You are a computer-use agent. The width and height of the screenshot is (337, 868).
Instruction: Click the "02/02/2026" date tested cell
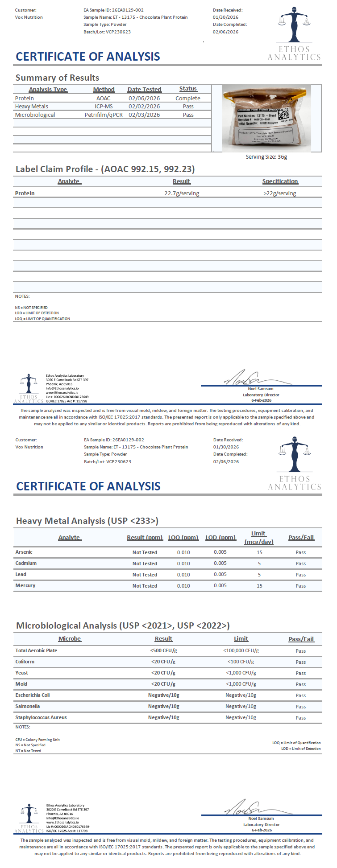144,107
